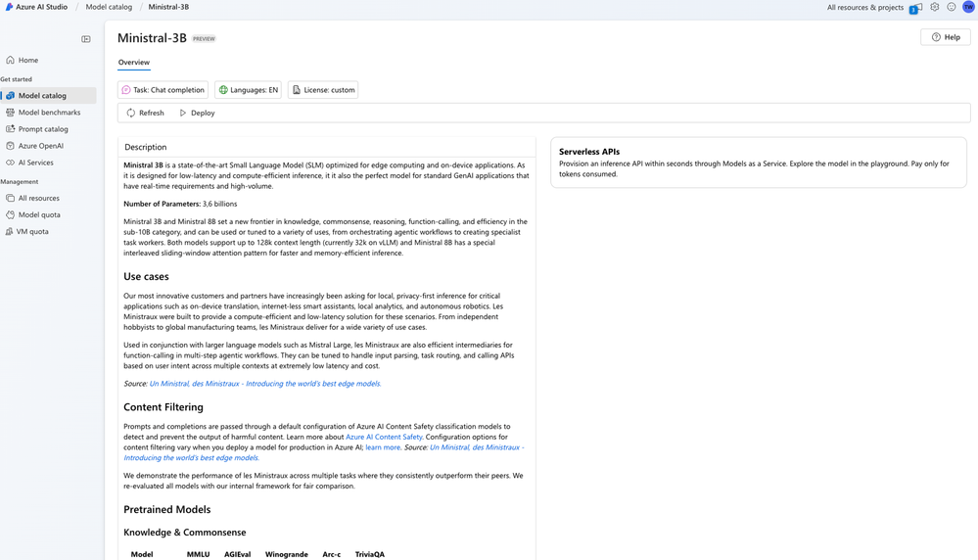This screenshot has height=560, width=978.
Task: Click the Winogrande table column header
Action: tap(286, 554)
